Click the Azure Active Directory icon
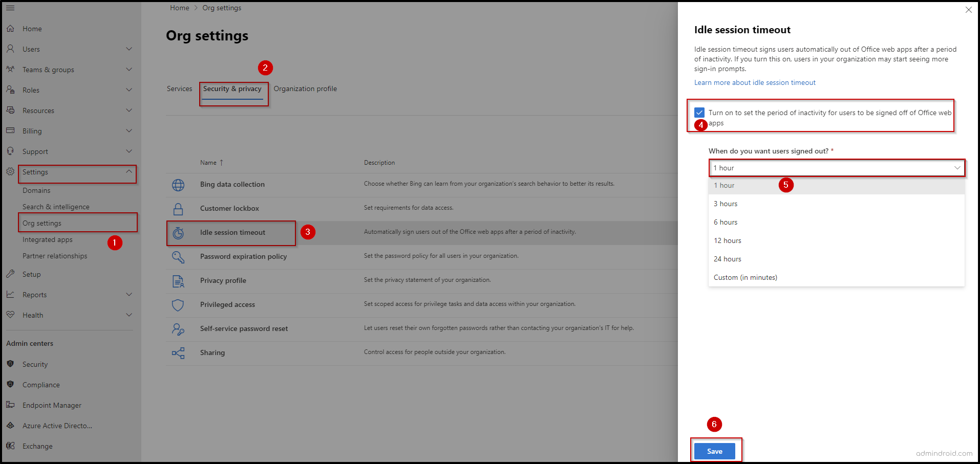Viewport: 980px width, 464px height. 10,425
